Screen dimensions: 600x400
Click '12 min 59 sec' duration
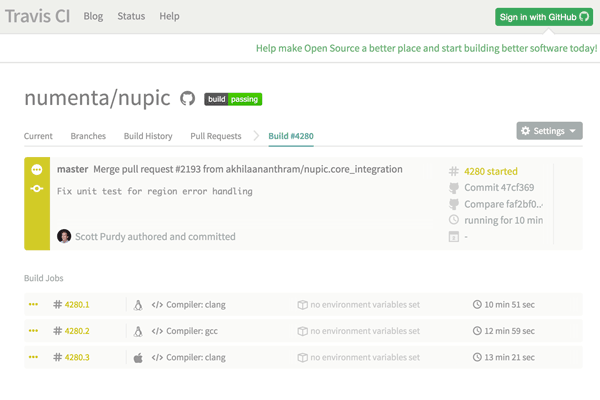coord(510,331)
